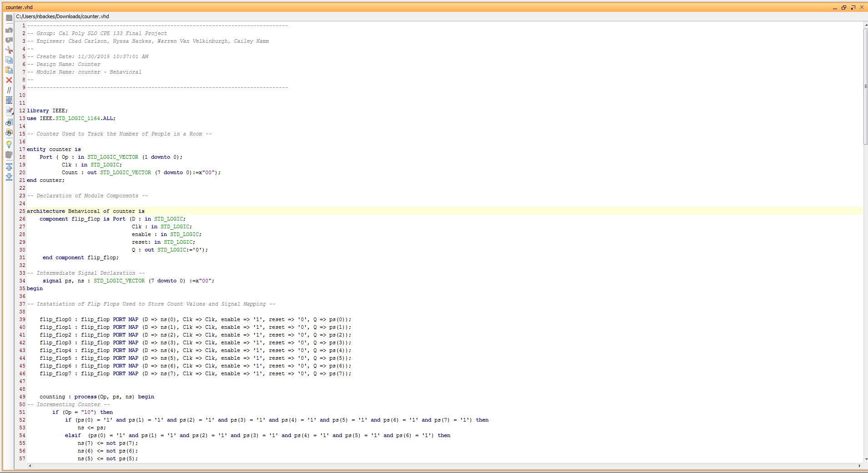Click the 'if (Op = "10") then' line
The height and width of the screenshot is (473, 868).
click(x=82, y=412)
